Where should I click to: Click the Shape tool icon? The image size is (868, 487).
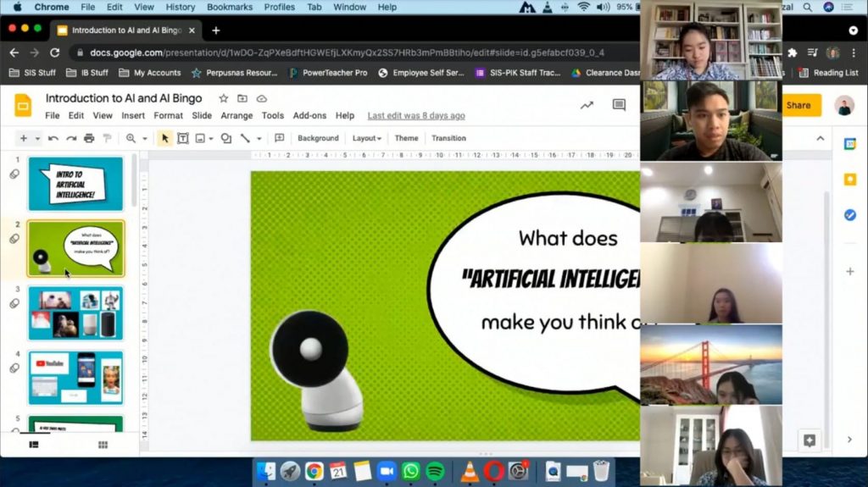tap(225, 138)
